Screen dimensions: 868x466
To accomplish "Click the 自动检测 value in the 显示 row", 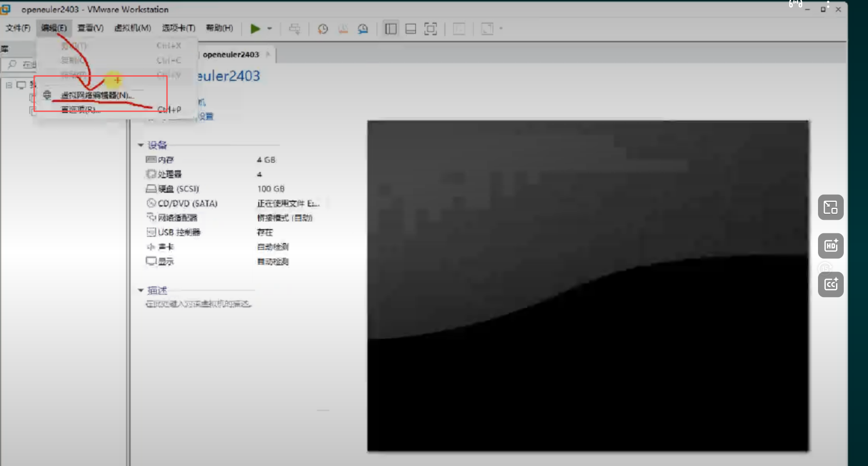I will coord(273,262).
